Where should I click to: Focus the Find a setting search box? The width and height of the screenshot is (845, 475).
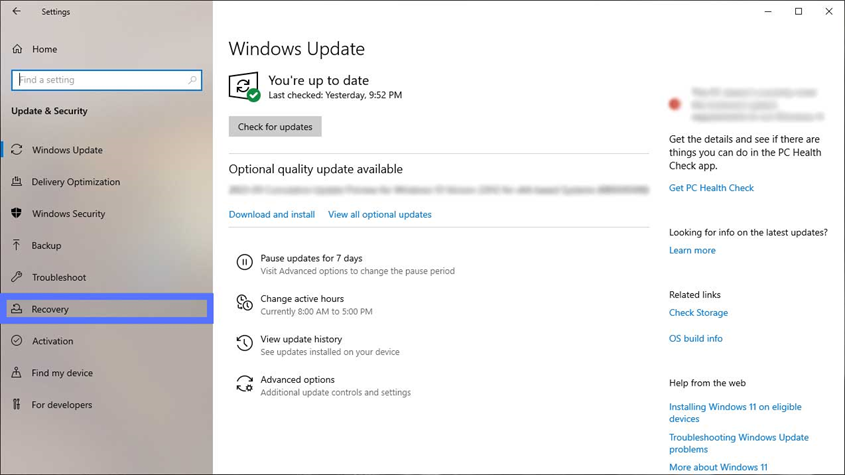pos(107,80)
